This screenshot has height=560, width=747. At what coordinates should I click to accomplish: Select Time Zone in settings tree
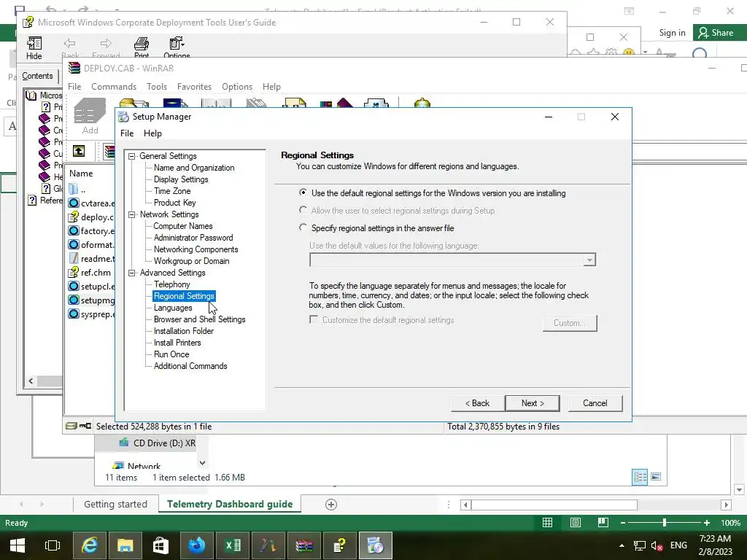(x=172, y=191)
